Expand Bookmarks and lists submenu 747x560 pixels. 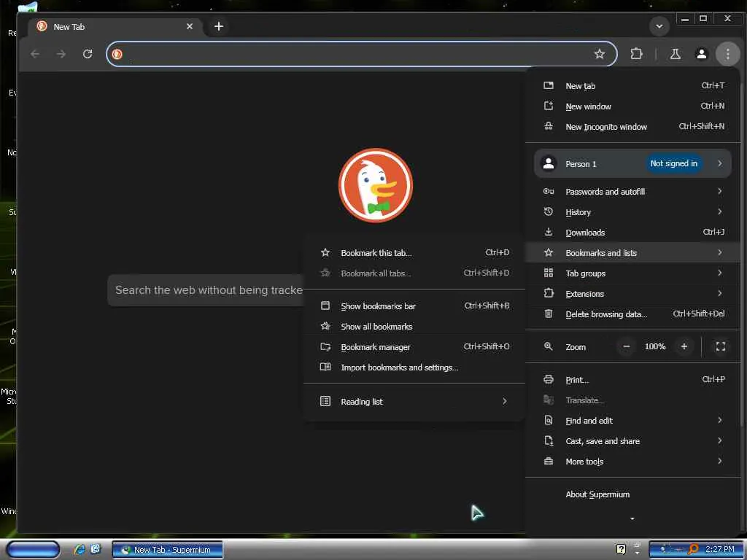[633, 253]
